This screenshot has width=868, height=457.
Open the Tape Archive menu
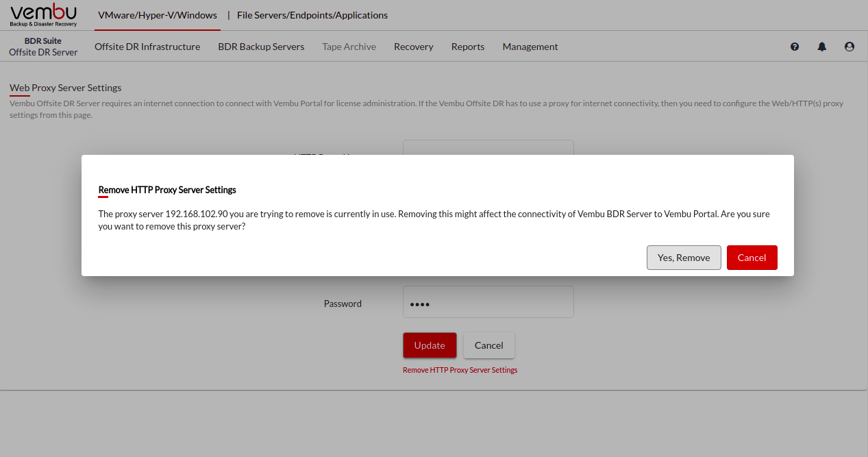[x=349, y=47]
